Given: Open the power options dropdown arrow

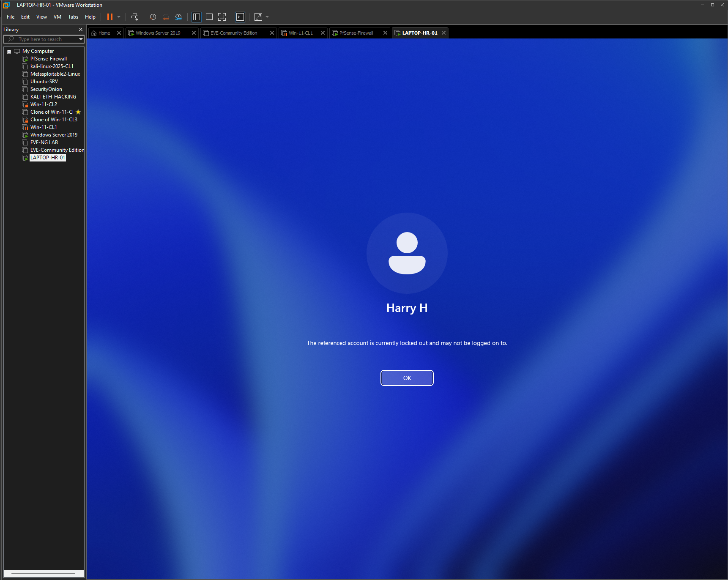Looking at the screenshot, I should tap(119, 17).
